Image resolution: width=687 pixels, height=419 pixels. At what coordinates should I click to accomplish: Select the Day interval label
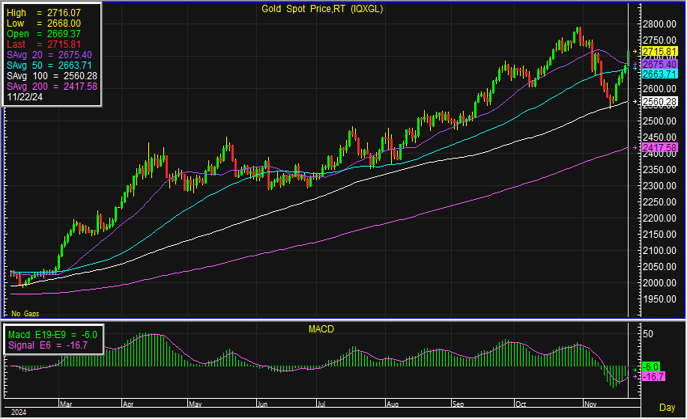tap(667, 410)
